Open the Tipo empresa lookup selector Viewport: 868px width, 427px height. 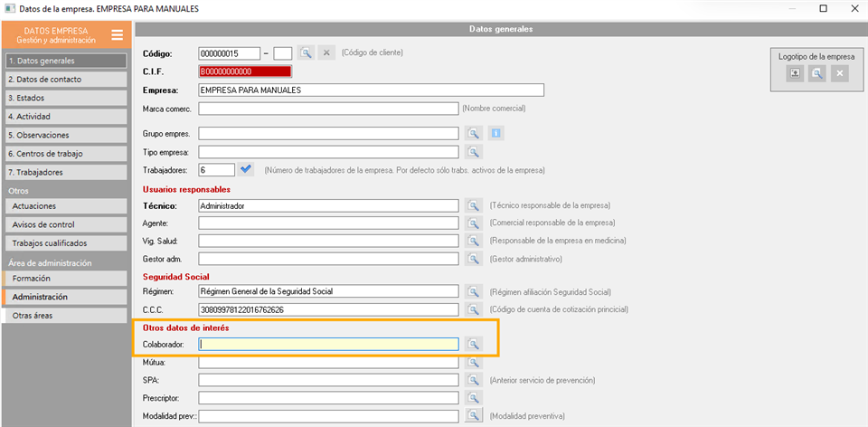click(474, 152)
